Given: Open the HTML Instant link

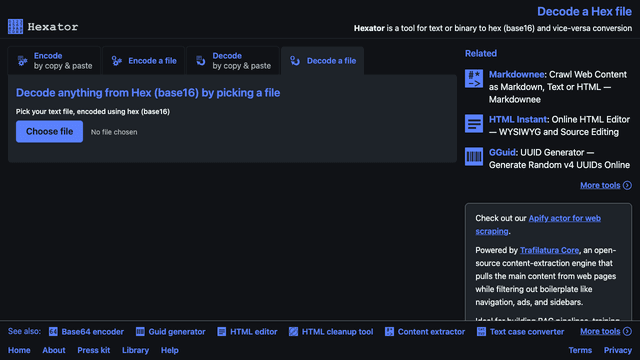Looking at the screenshot, I should coord(518,120).
